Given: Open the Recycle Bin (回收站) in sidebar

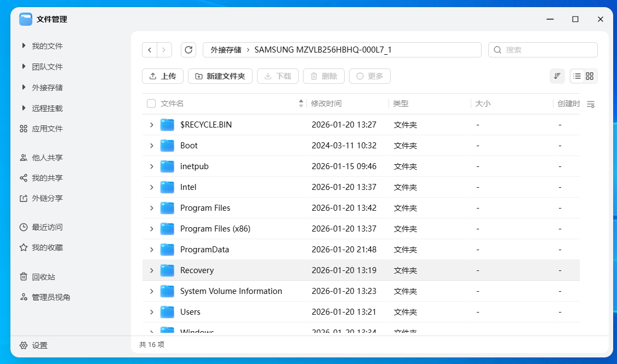Looking at the screenshot, I should (43, 276).
